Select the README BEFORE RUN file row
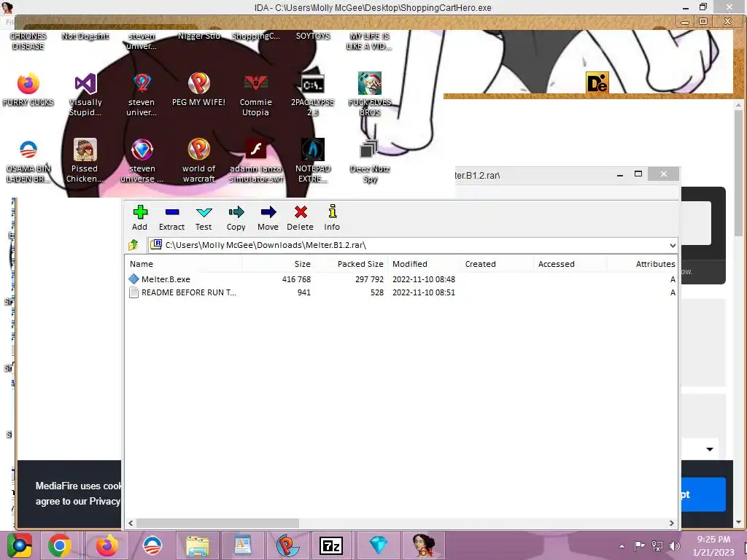The width and height of the screenshot is (747, 560). pos(401,292)
